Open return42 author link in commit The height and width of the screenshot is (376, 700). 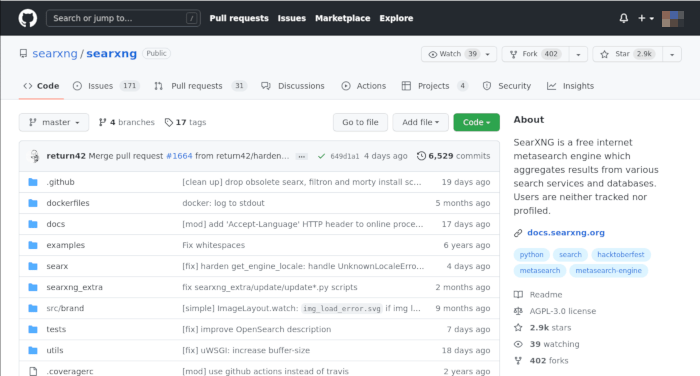pyautogui.click(x=66, y=156)
